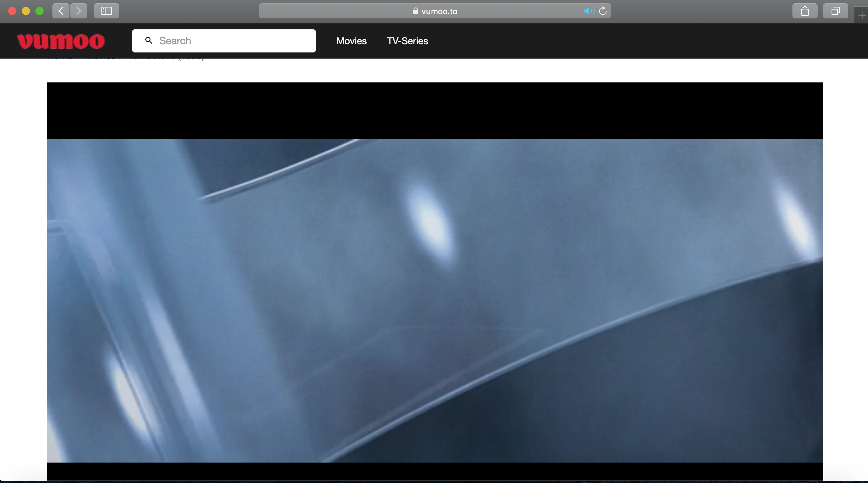The width and height of the screenshot is (868, 483).
Task: Click the search magnifying glass icon
Action: [x=148, y=41]
